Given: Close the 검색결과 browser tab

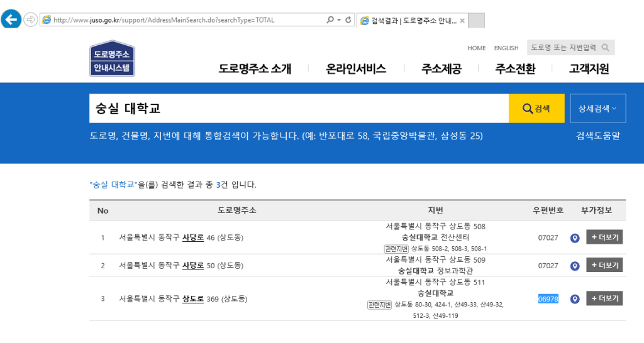Looking at the screenshot, I should [462, 21].
